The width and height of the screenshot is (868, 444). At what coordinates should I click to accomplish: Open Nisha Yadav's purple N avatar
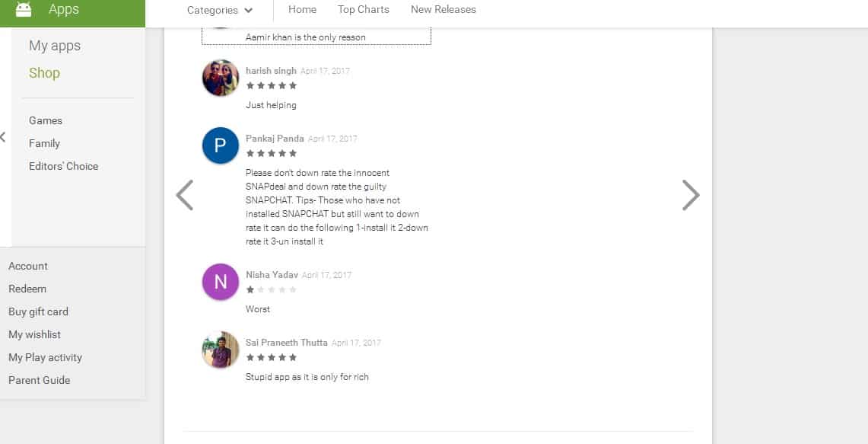(x=221, y=282)
